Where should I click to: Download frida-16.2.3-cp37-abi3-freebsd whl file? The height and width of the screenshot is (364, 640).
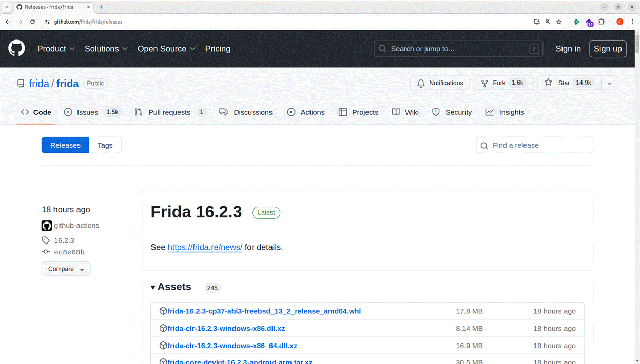tap(264, 311)
